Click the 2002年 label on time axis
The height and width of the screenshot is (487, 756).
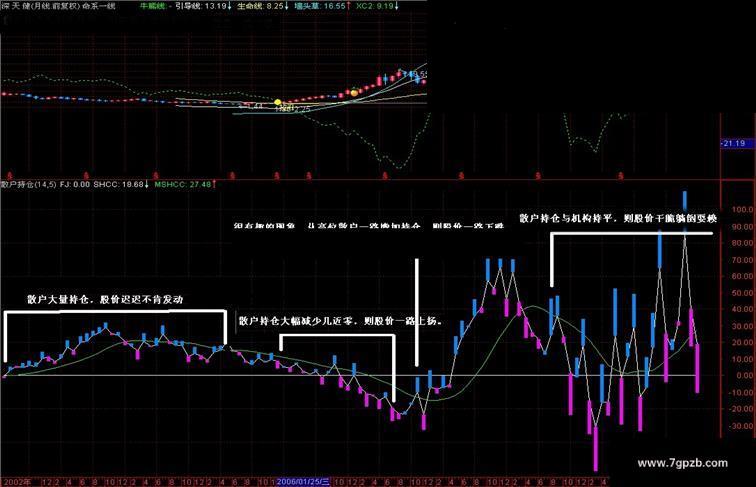(x=18, y=482)
